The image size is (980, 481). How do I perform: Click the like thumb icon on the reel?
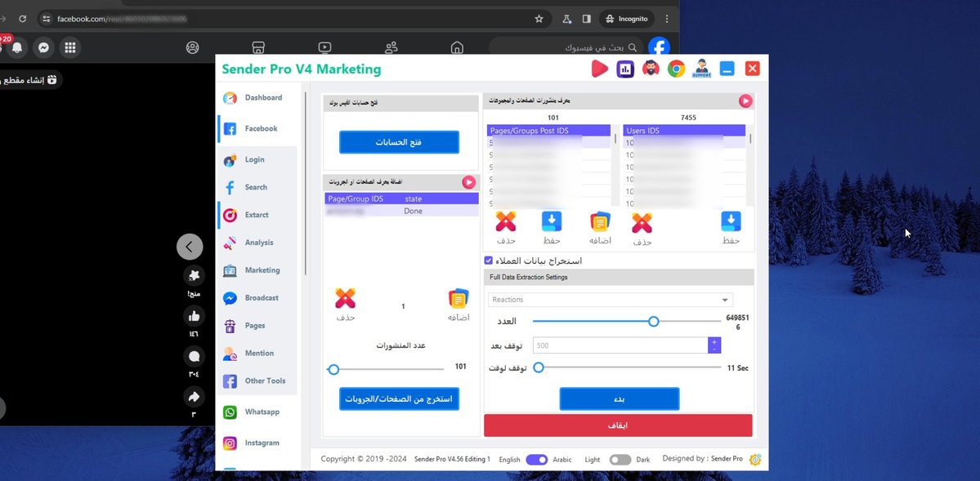[x=194, y=316]
